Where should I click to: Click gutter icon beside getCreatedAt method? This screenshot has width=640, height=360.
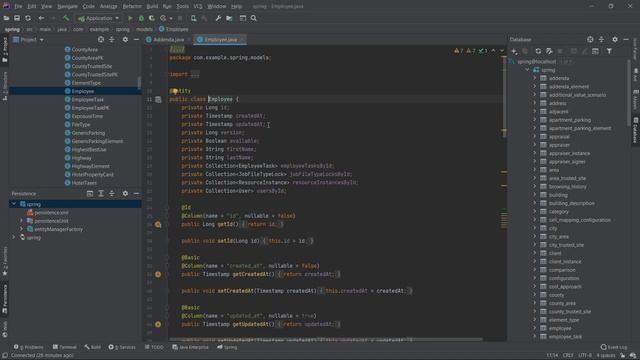pyautogui.click(x=158, y=274)
